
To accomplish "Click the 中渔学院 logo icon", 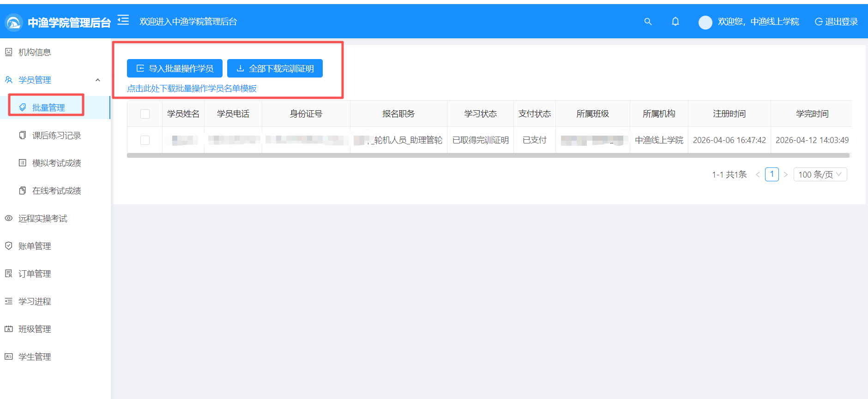I will pos(14,22).
